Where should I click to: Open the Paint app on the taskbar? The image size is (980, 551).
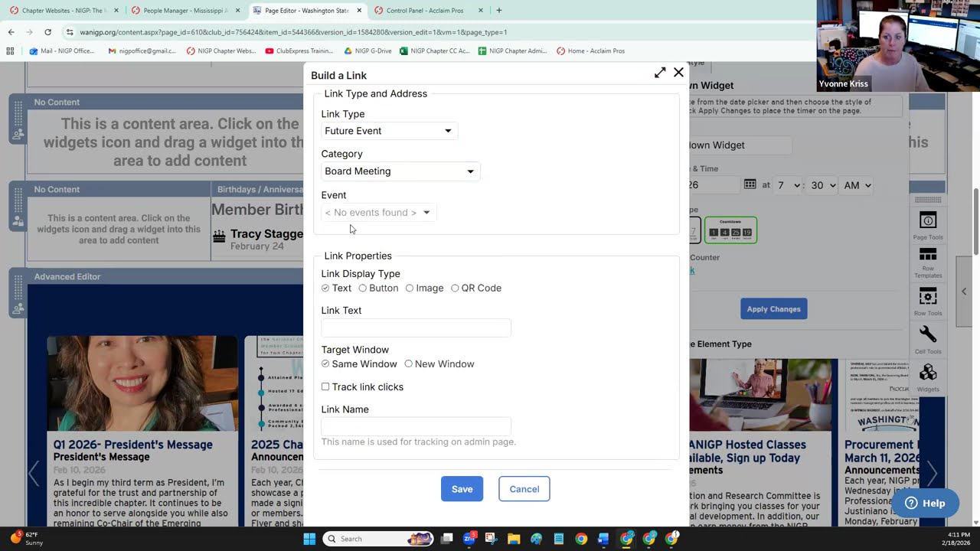(x=536, y=539)
